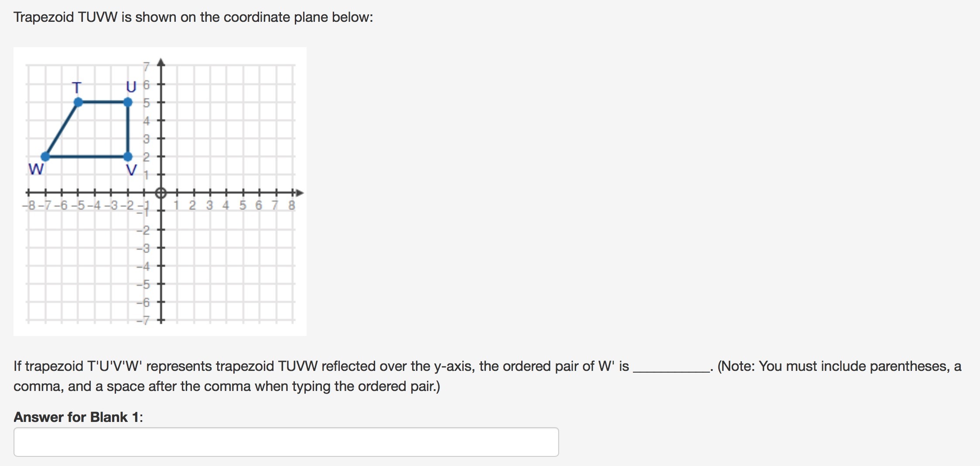
Task: Select vertex point W on the graph
Action: [x=45, y=156]
